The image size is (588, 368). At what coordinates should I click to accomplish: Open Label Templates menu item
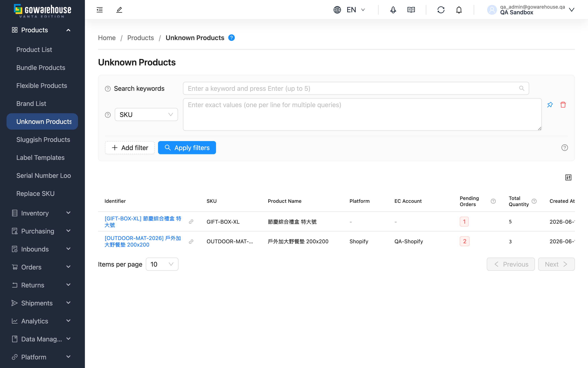42,157
